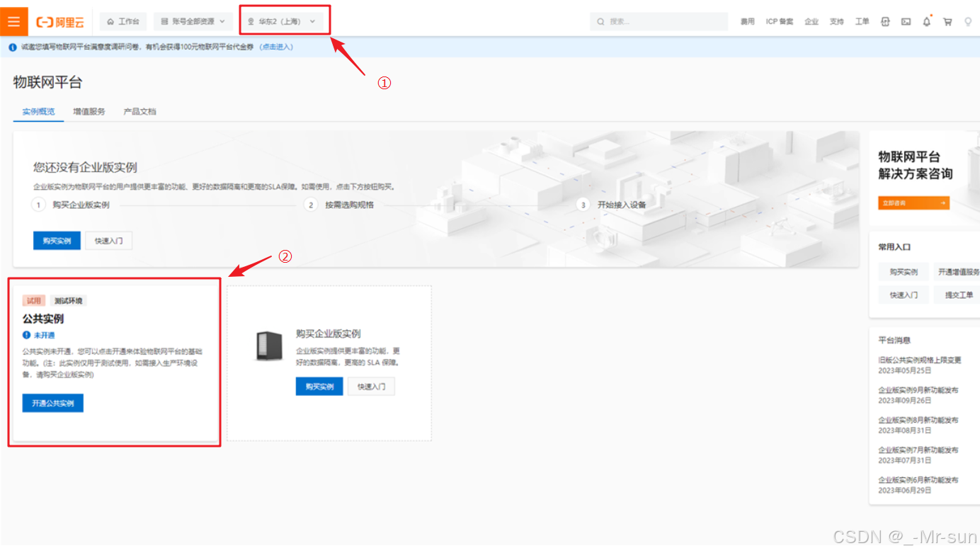Click the magnifier icon in search box

pos(601,22)
